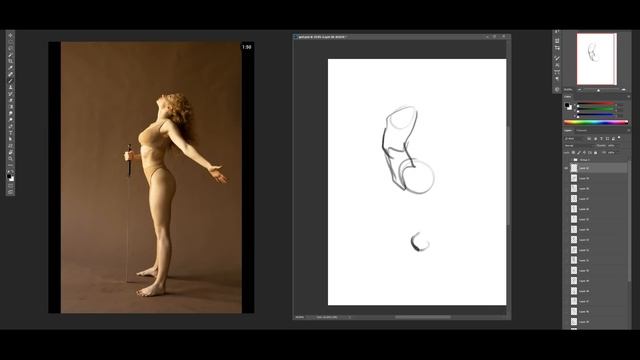Screen dimensions: 640x360
Task: Select the Clone Stamp tool
Action: coord(11,87)
